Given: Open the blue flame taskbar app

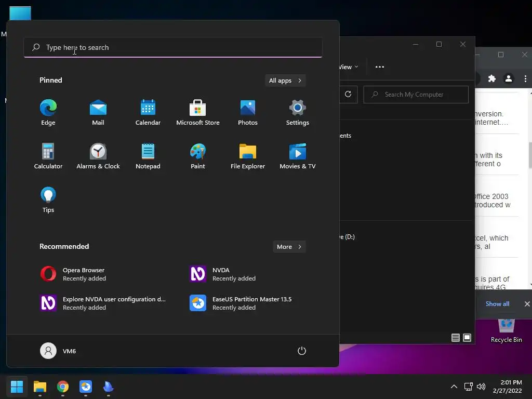Looking at the screenshot, I should click(108, 387).
